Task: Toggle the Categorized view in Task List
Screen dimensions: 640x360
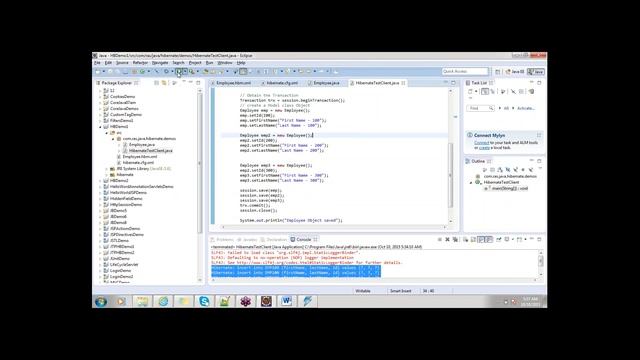Action: tap(484, 92)
